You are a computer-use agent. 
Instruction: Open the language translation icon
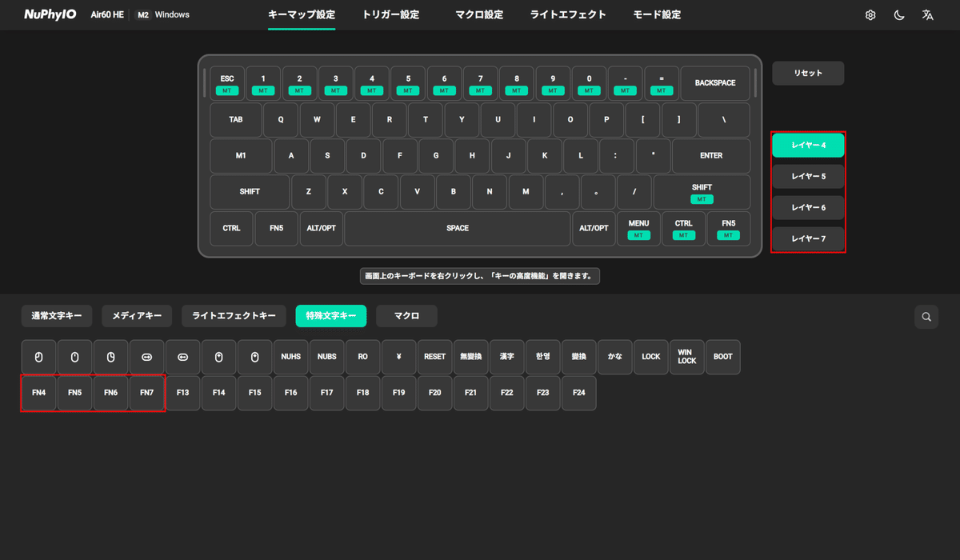coord(928,15)
